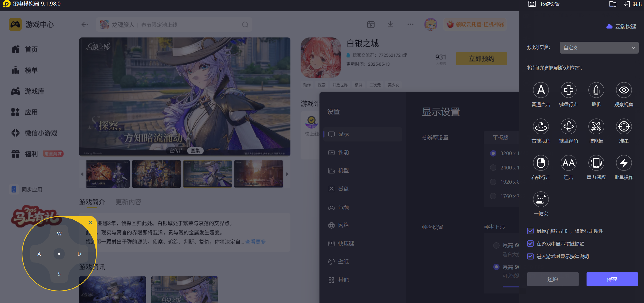Show next screenshots with right arrow

click(287, 174)
